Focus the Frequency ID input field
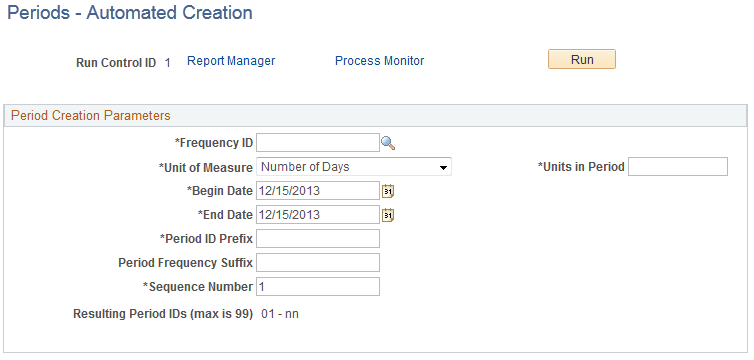The image size is (754, 360). pos(318,143)
